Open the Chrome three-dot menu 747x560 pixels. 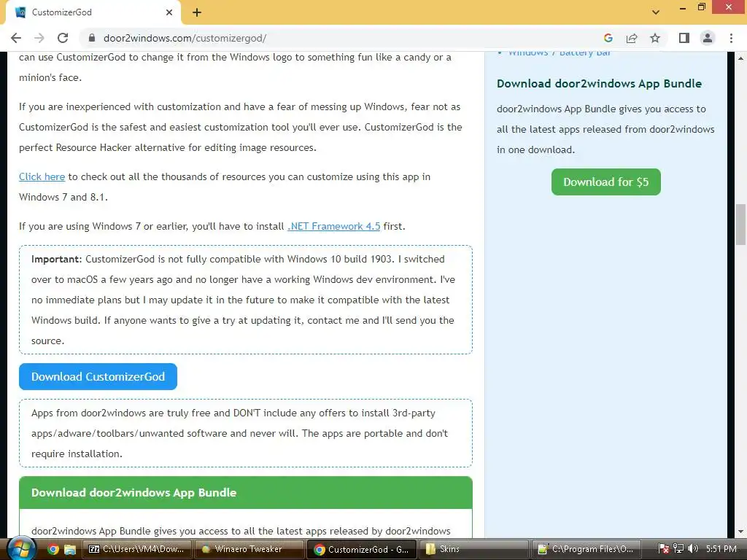731,38
